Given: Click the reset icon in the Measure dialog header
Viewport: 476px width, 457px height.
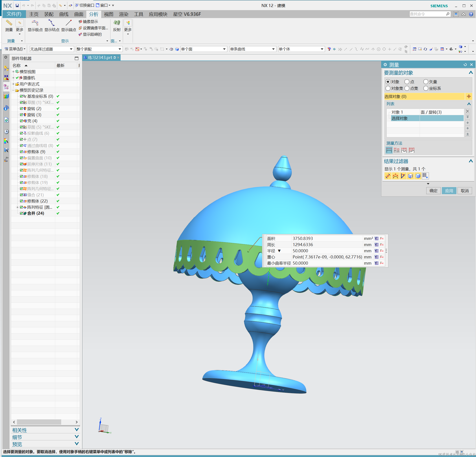Looking at the screenshot, I should pos(465,65).
